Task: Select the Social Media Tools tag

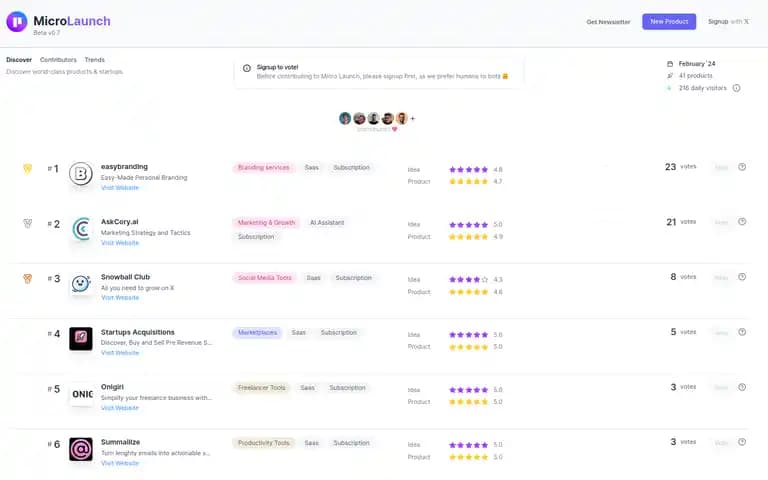Action: (x=264, y=278)
